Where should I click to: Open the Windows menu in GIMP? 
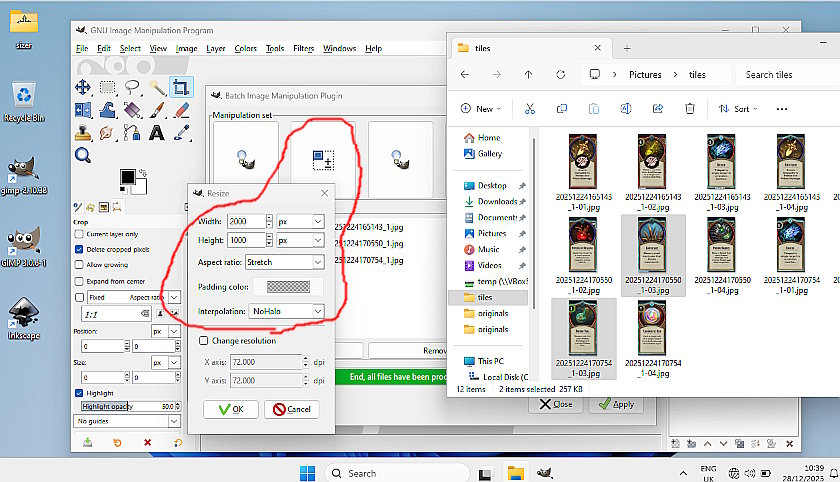[x=340, y=48]
